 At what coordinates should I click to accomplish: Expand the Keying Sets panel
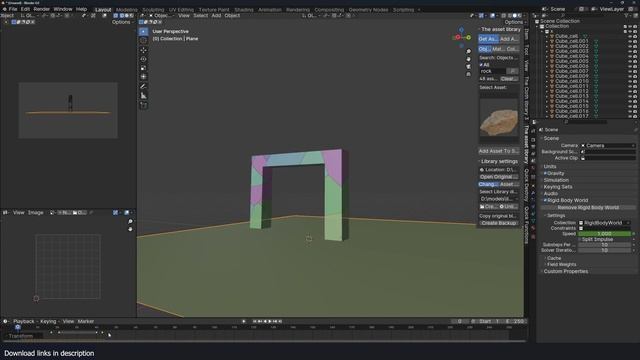(557, 187)
